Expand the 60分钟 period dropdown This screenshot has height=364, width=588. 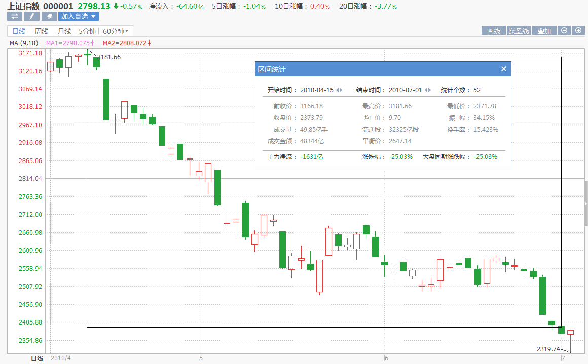point(127,31)
